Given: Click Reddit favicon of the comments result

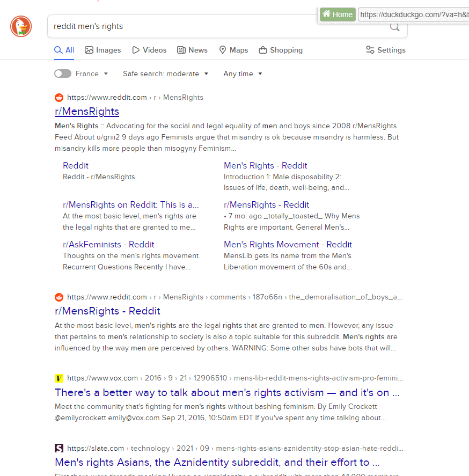Looking at the screenshot, I should click(59, 297).
